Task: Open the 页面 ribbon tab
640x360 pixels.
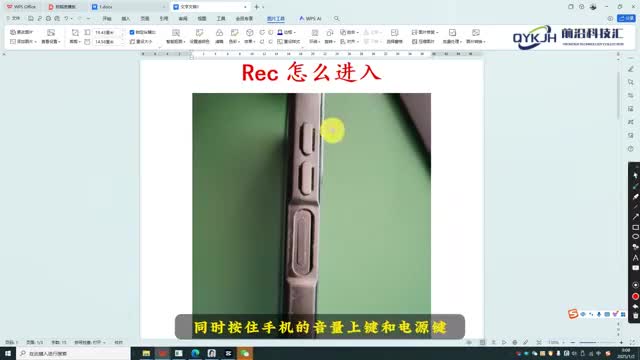Action: pyautogui.click(x=145, y=19)
